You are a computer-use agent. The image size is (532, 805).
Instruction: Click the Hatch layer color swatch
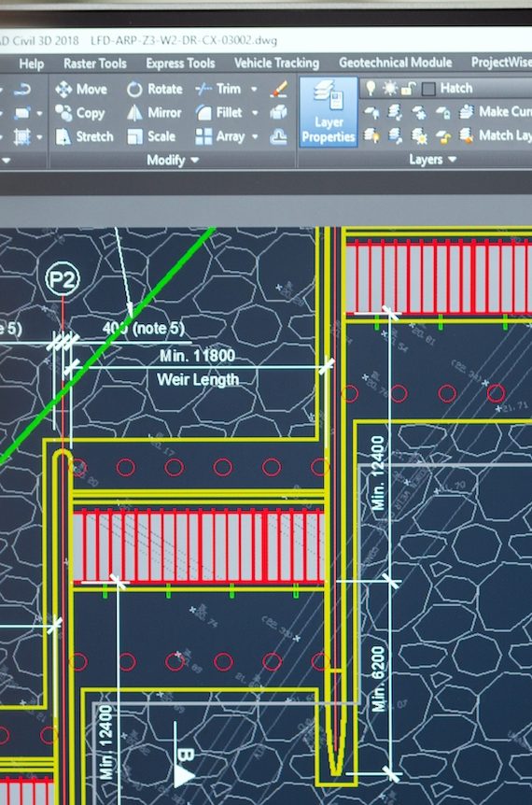tap(428, 89)
